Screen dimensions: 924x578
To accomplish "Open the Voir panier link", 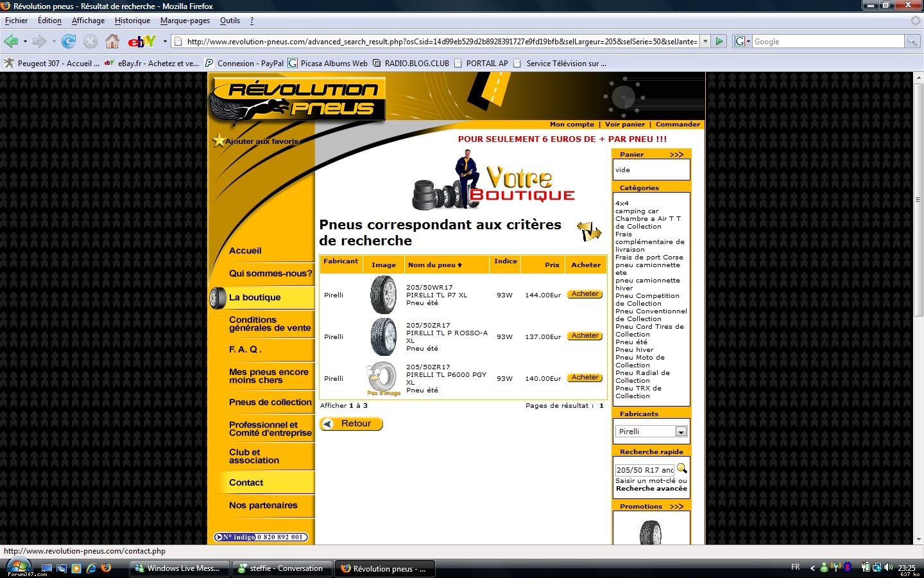I will [625, 125].
